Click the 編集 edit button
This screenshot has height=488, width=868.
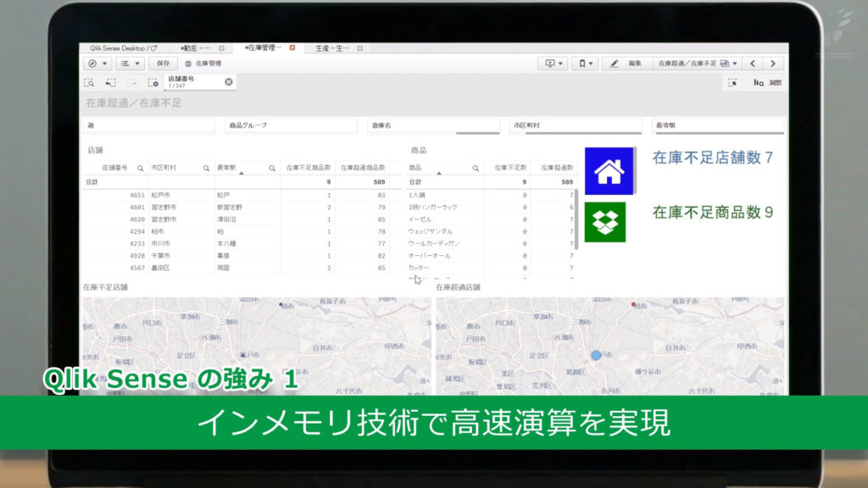[626, 64]
